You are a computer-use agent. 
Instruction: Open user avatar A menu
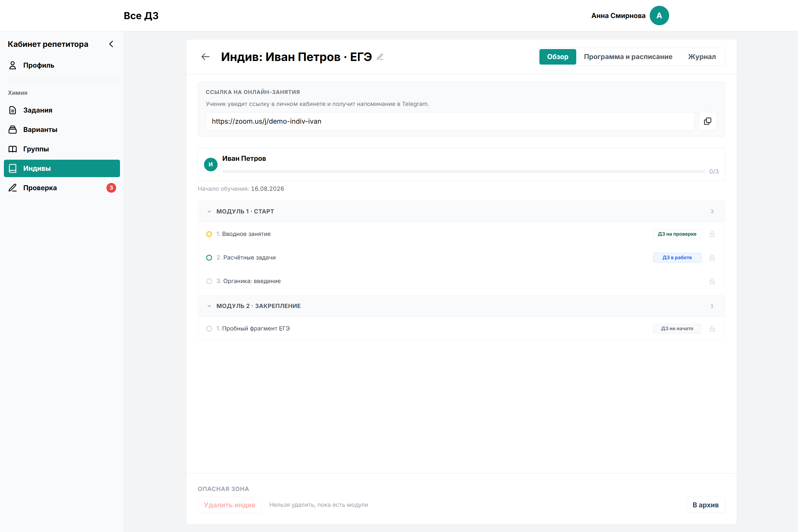point(659,16)
